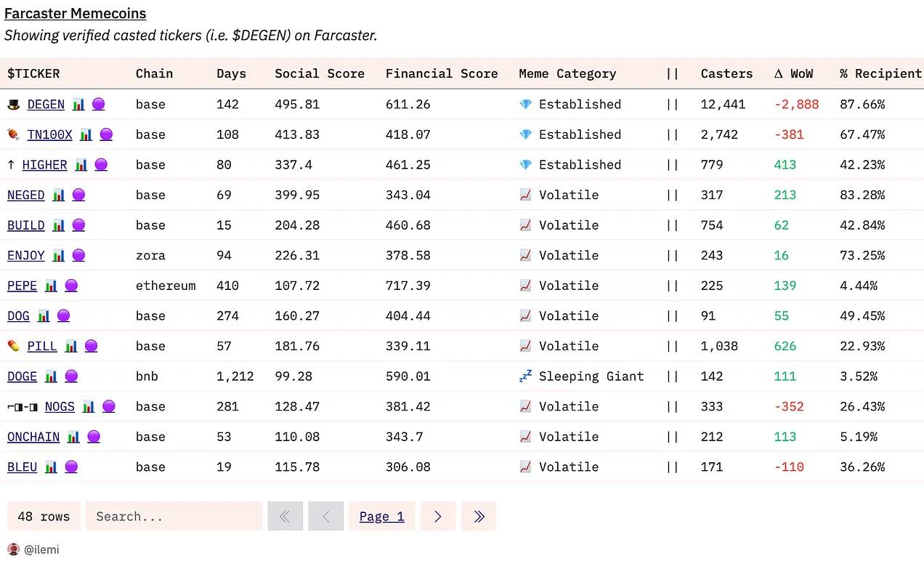Open the bar chart icon next to NOGS

pyautogui.click(x=89, y=406)
